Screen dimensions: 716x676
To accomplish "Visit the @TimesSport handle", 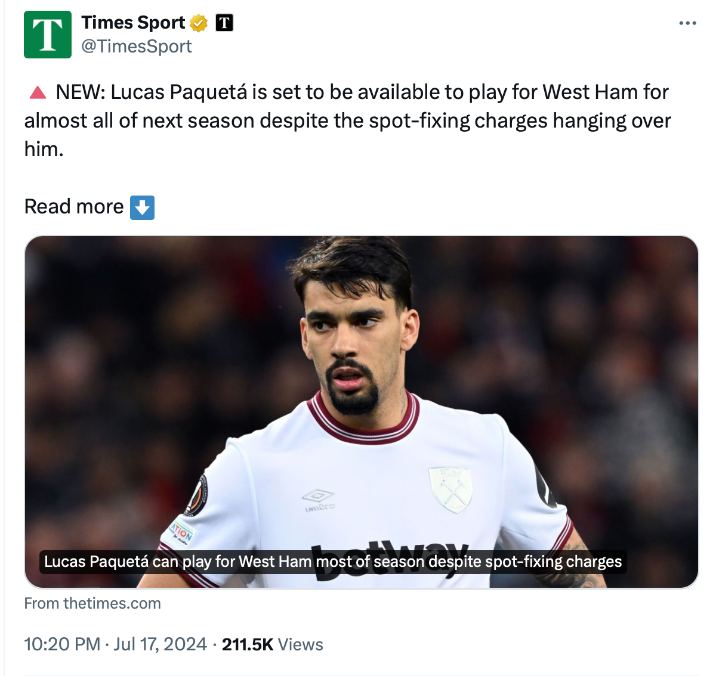I will (x=136, y=46).
